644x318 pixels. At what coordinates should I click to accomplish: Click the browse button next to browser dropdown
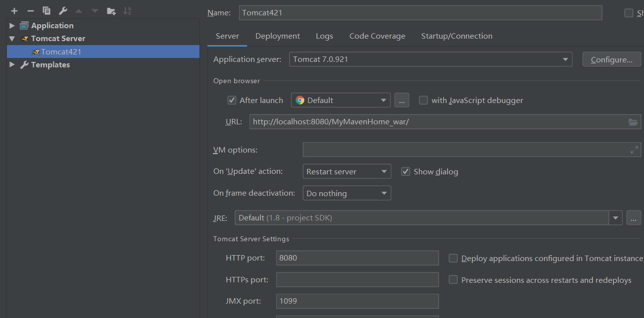coord(401,101)
